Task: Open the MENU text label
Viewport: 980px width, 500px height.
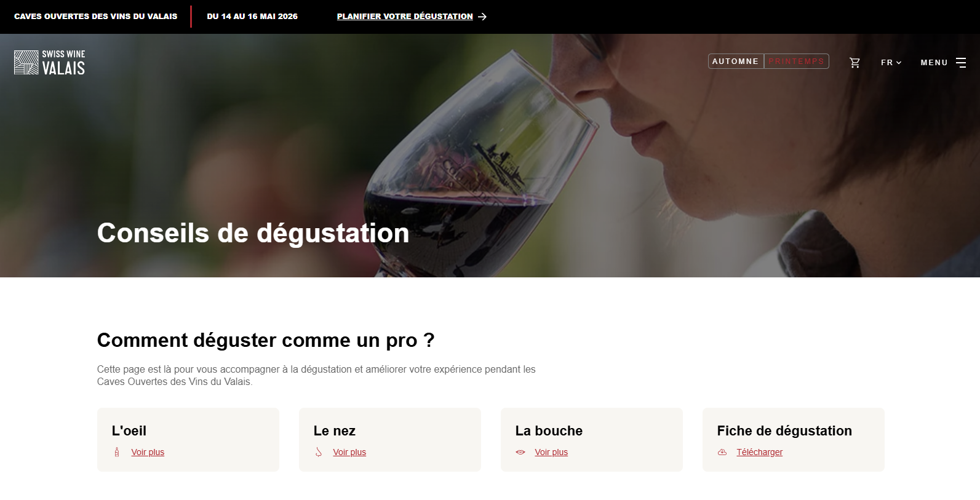Action: 934,63
